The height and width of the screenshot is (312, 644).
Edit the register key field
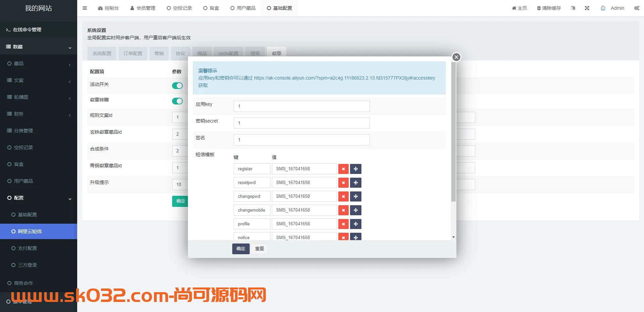(252, 169)
